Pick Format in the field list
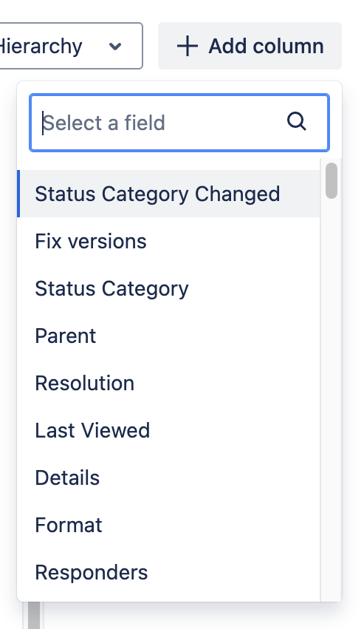 tap(168, 525)
